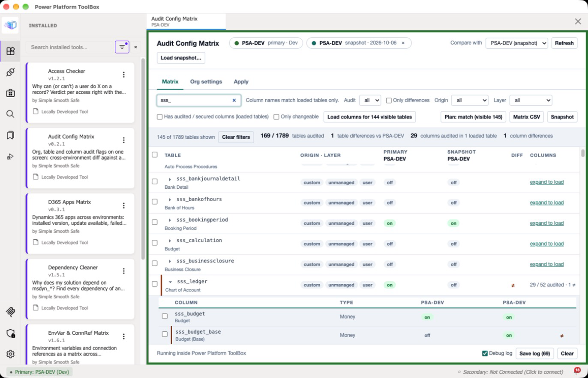Image resolution: width=588 pixels, height=378 pixels.
Task: Enable Has audited / secured columns filter
Action: click(x=160, y=117)
